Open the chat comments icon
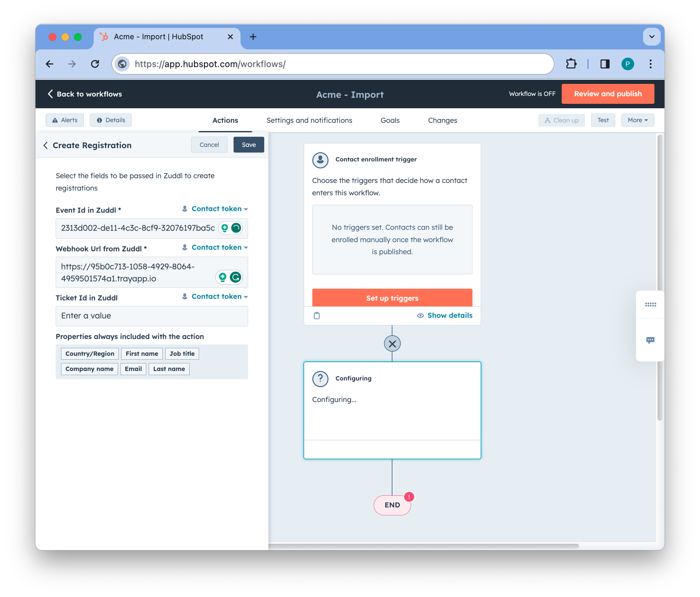This screenshot has height=597, width=700. tap(650, 340)
